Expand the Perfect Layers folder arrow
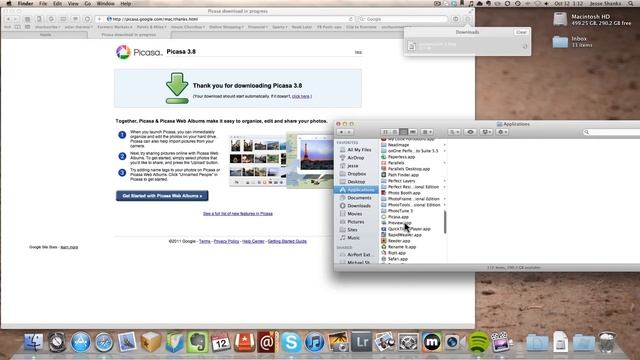640x360 pixels. [x=444, y=181]
